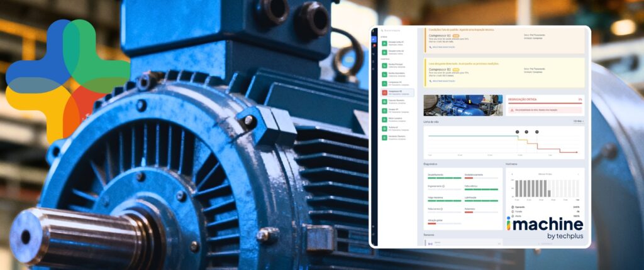The image size is (644, 270).
Task: Click the warning triangle icon in the red message
Action: click(x=512, y=110)
